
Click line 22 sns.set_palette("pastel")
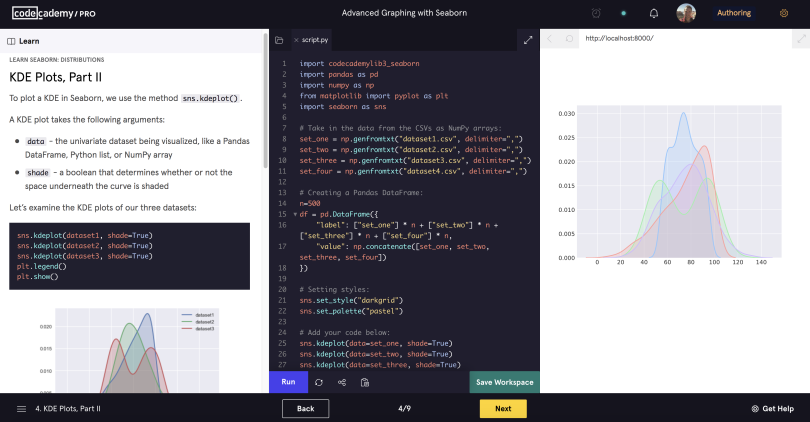(x=351, y=311)
